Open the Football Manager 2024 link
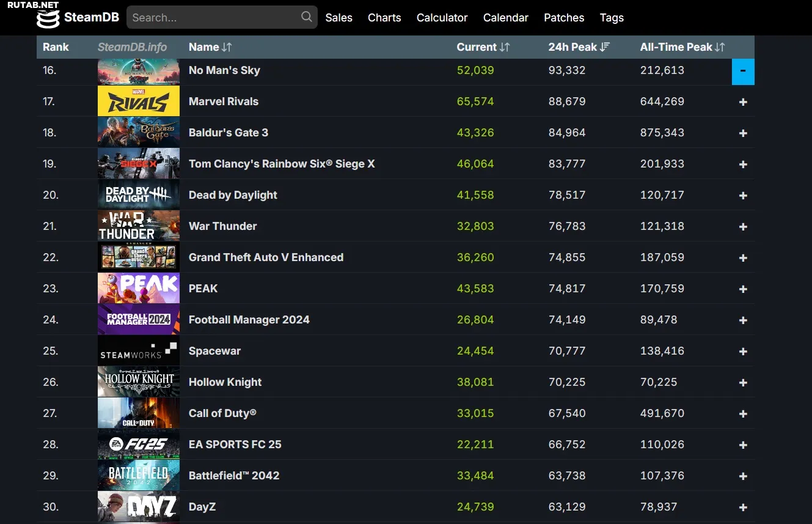This screenshot has height=524, width=812. [x=249, y=320]
